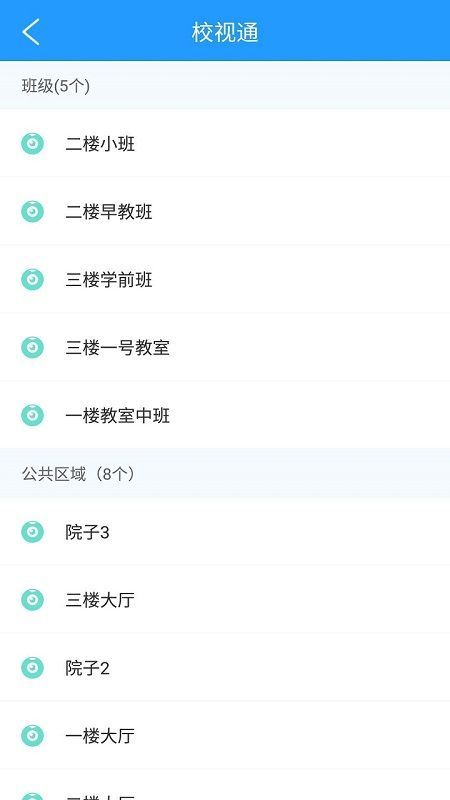Open 院子3 in public areas
Screen dimensions: 450x800
click(x=225, y=532)
